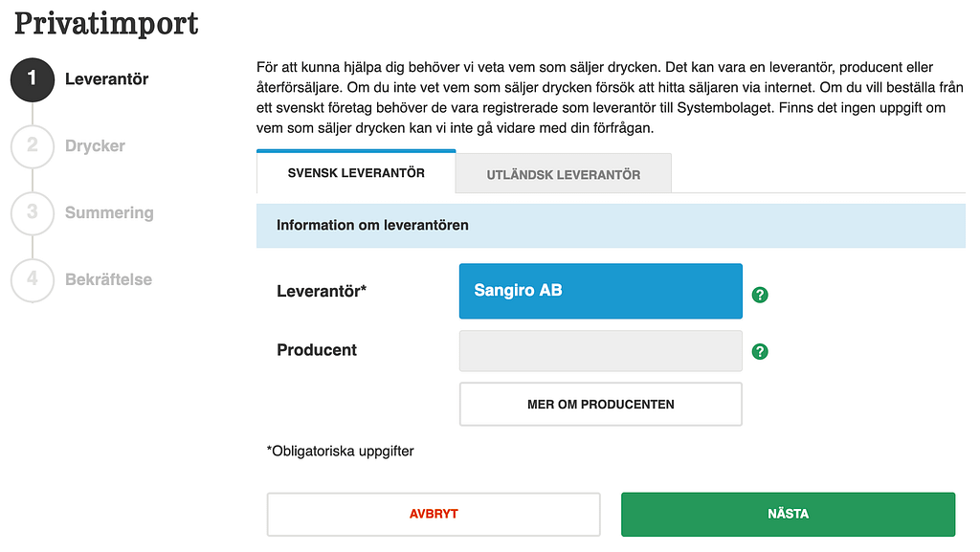The height and width of the screenshot is (552, 980).
Task: Select step 4 circle icon
Action: point(33,279)
